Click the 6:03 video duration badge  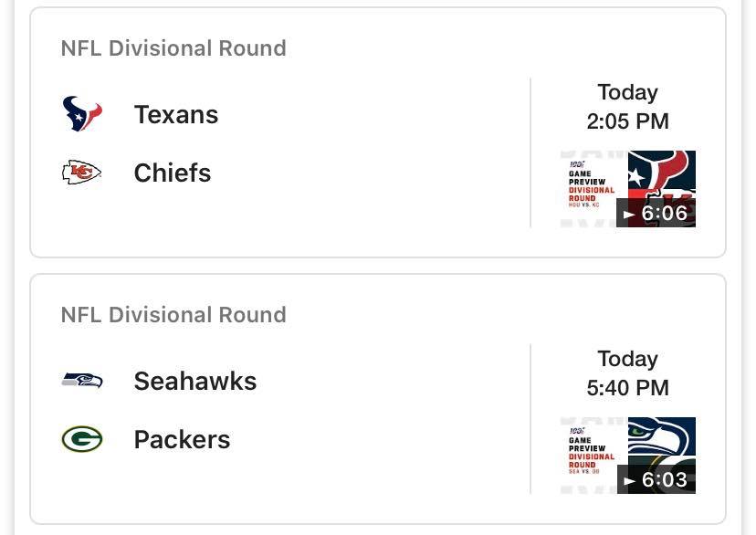[656, 480]
